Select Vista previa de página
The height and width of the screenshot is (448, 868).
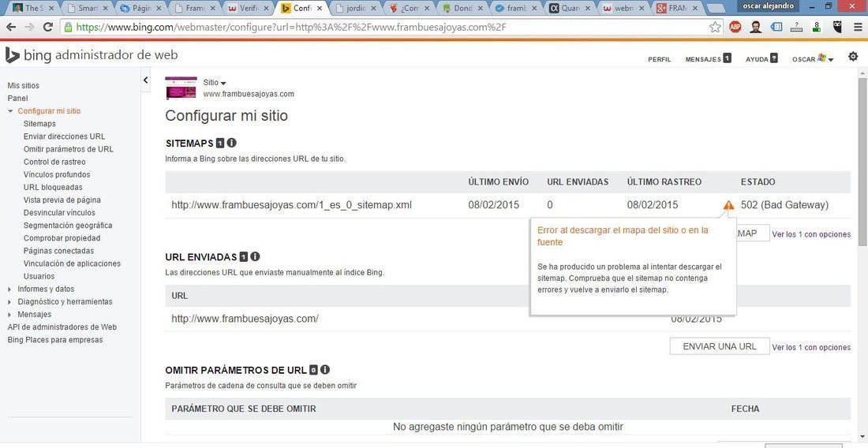[62, 200]
